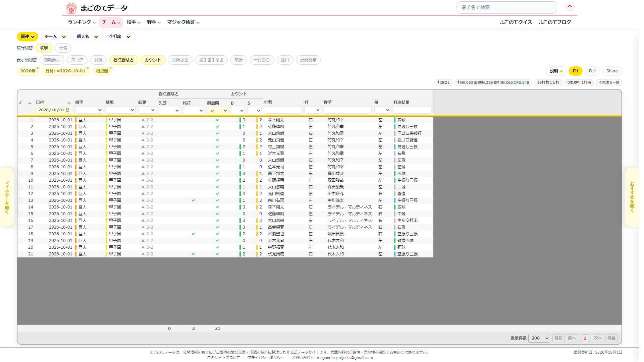Toggle the カウント column group

(153, 60)
